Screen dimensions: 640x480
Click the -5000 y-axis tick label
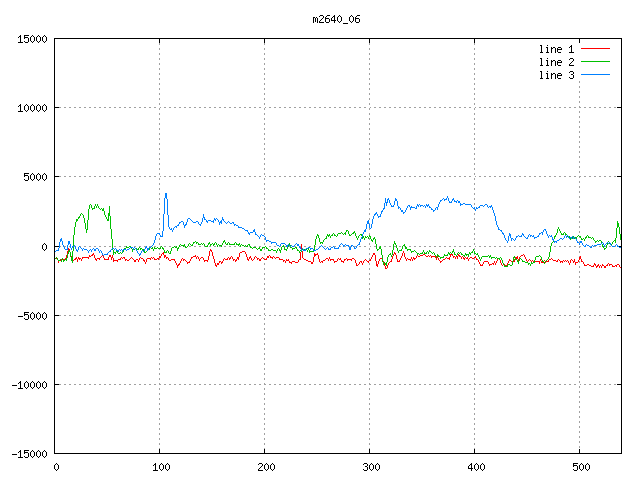pyautogui.click(x=32, y=315)
